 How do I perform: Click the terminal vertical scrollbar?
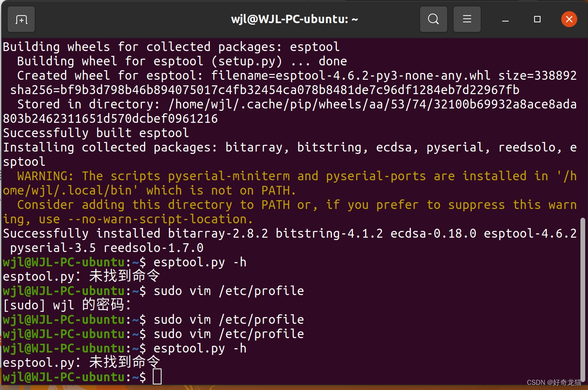coord(583,299)
